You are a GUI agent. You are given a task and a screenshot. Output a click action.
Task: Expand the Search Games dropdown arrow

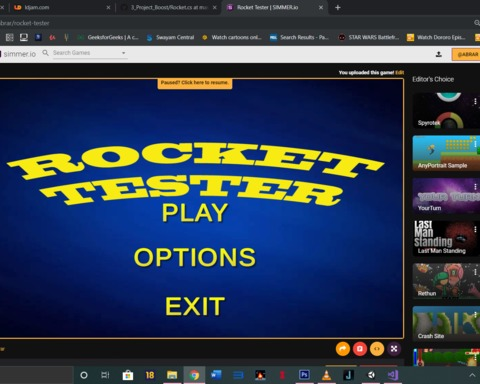(x=123, y=53)
